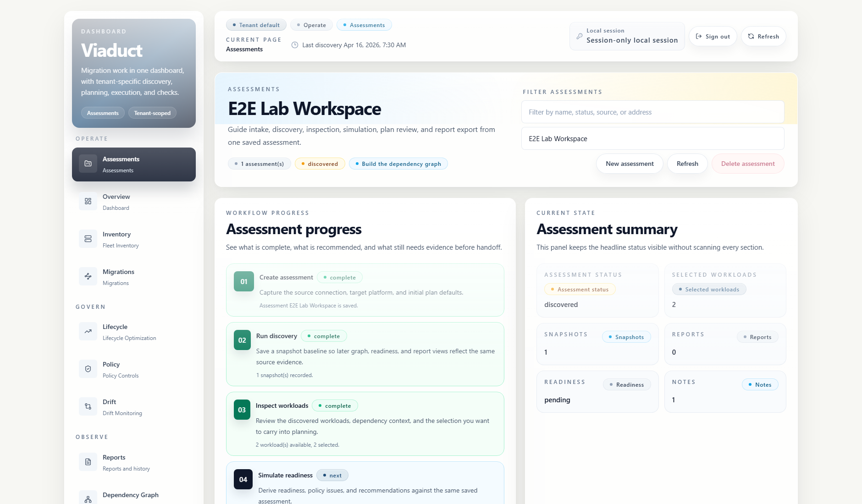862x504 pixels.
Task: Go to Overview Dashboard page
Action: point(134,202)
